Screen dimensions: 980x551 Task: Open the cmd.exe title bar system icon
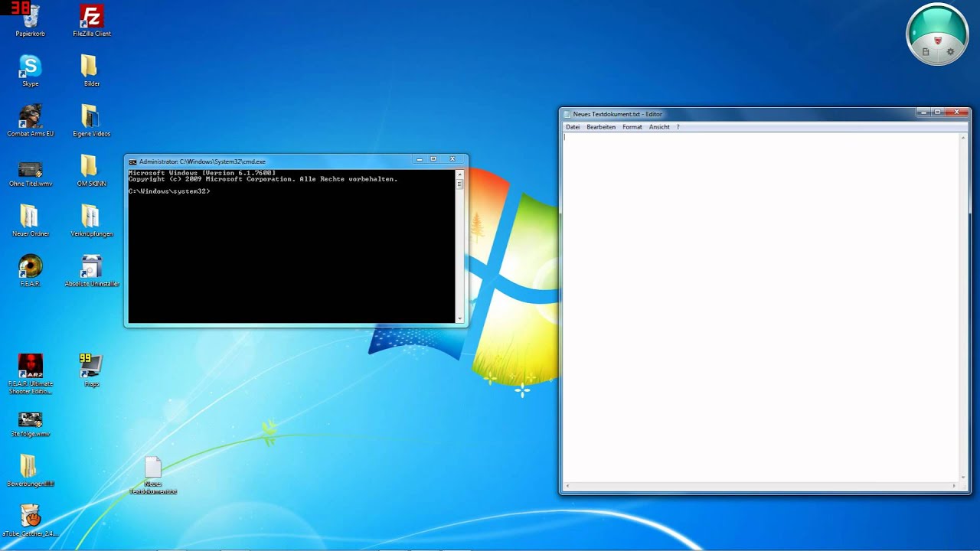tap(132, 161)
